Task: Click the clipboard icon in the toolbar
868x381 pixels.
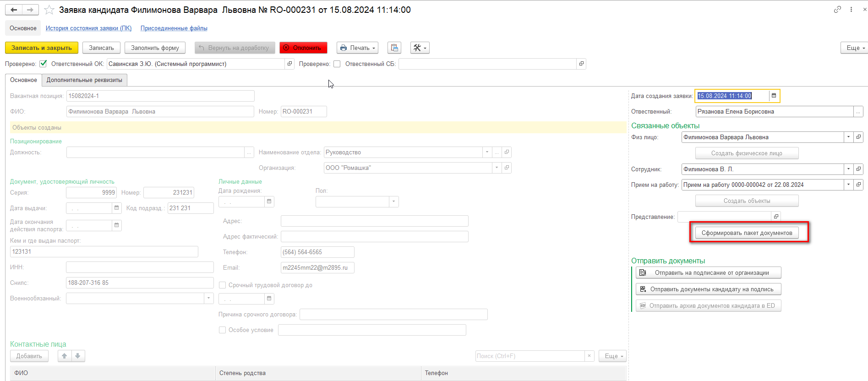Action: point(394,48)
